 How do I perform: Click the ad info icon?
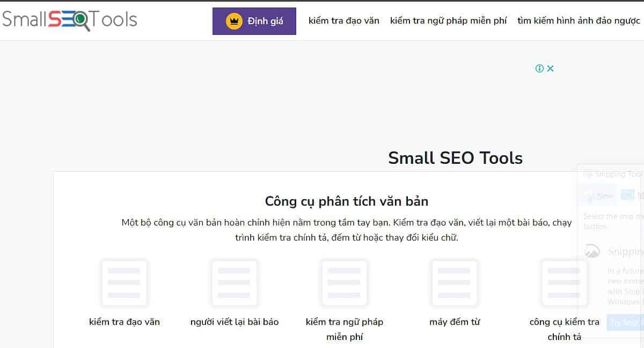point(539,68)
